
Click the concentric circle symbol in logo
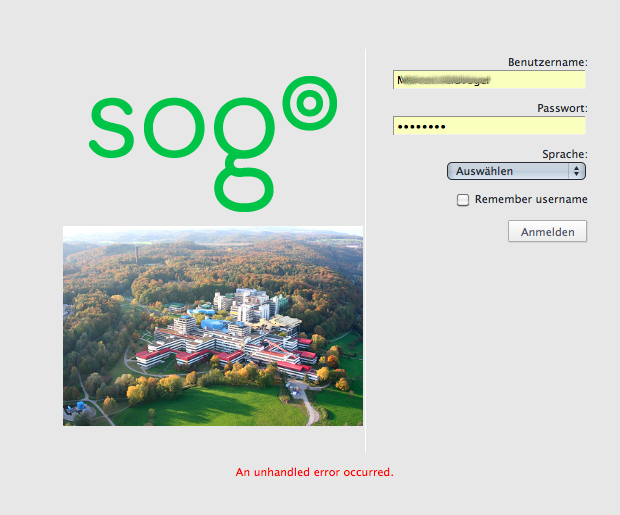coord(309,105)
